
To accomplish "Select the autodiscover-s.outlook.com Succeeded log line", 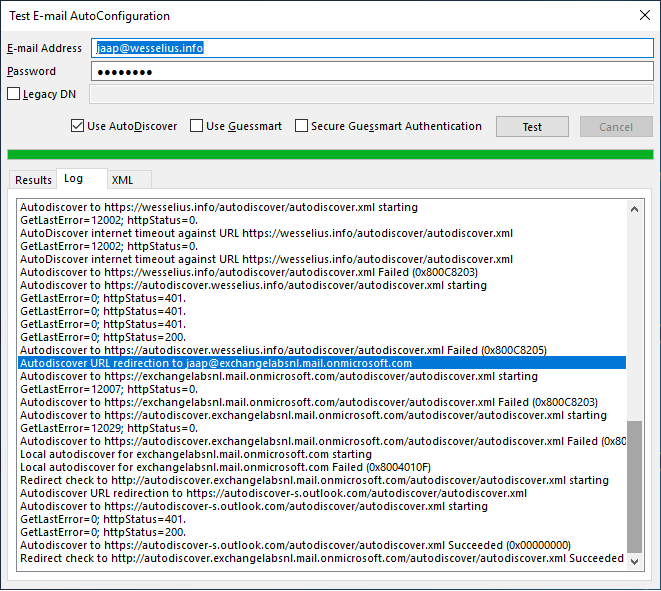I will click(x=296, y=545).
